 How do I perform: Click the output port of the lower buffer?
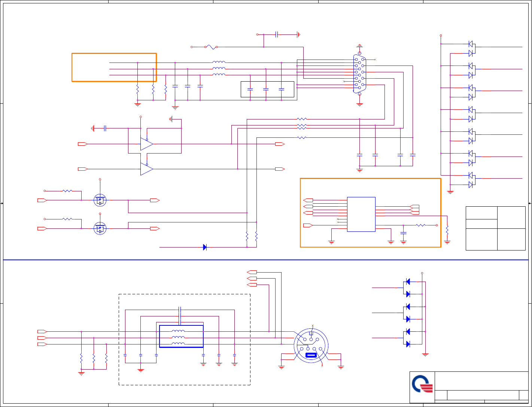(x=280, y=169)
